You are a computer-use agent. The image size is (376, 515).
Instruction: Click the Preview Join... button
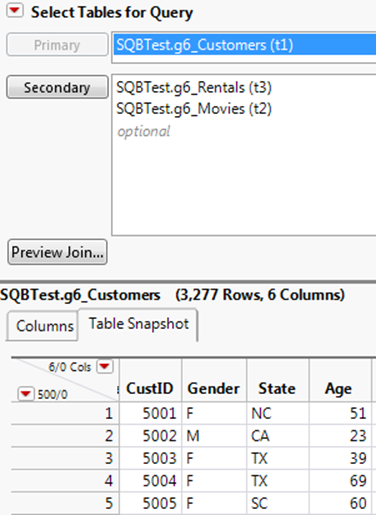click(57, 252)
